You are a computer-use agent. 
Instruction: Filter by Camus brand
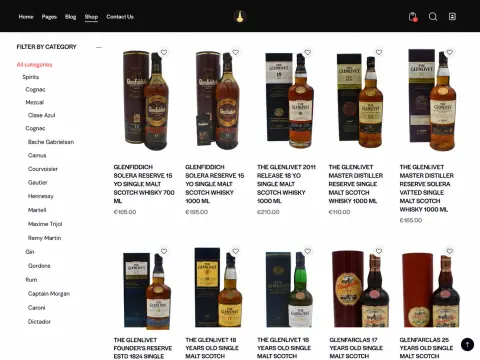[x=37, y=155]
